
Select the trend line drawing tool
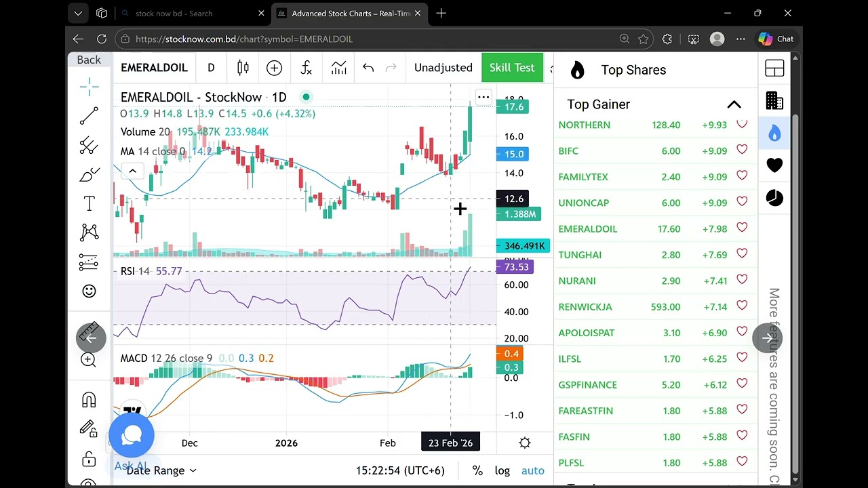(89, 116)
